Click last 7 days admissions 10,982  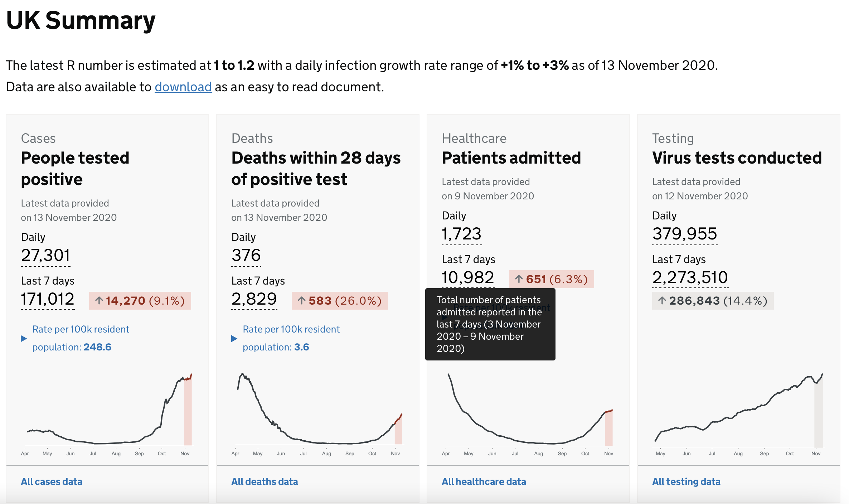click(468, 278)
